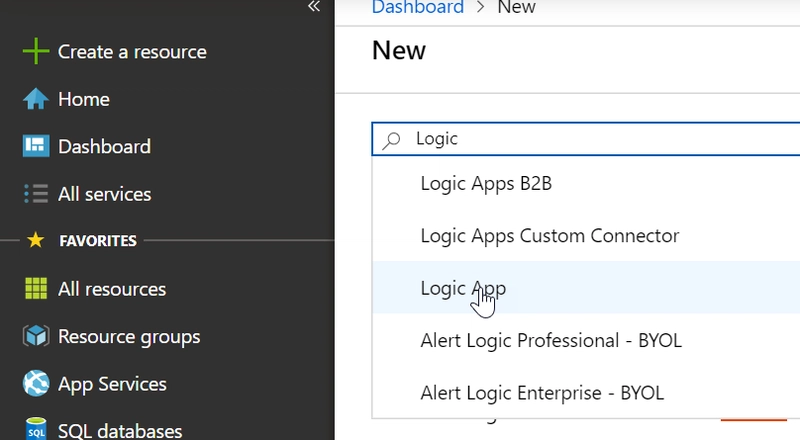Click the New blade heading
The height and width of the screenshot is (440, 800).
pyautogui.click(x=399, y=50)
